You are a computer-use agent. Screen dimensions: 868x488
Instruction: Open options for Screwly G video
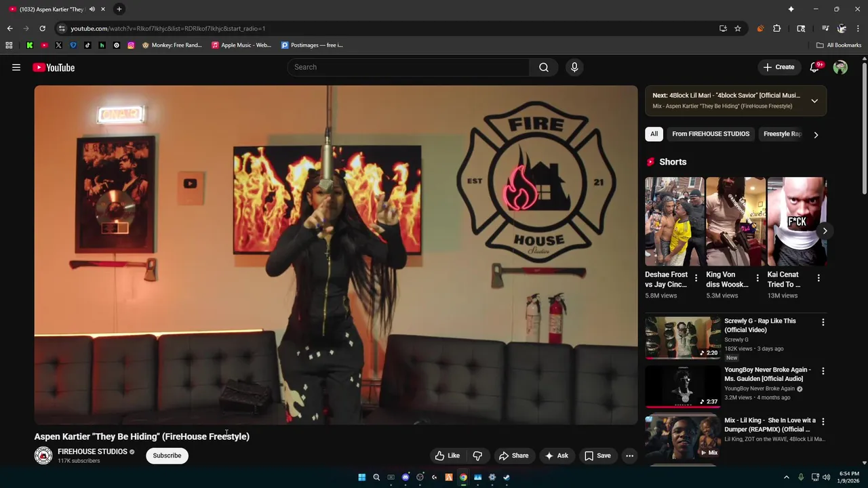pyautogui.click(x=823, y=323)
